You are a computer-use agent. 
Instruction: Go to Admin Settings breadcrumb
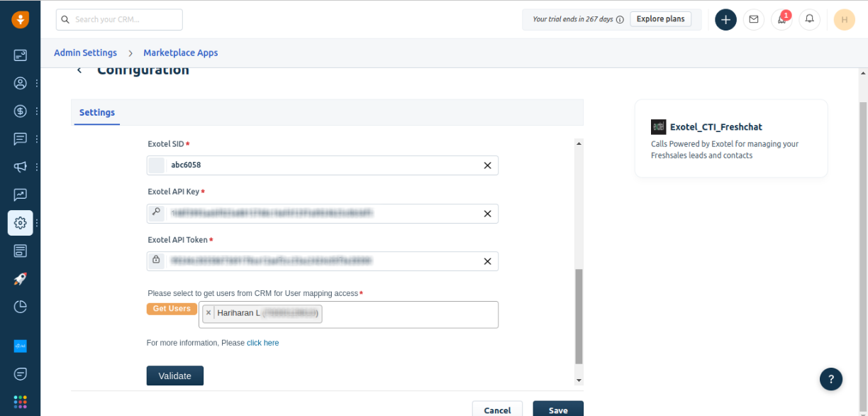pyautogui.click(x=85, y=53)
